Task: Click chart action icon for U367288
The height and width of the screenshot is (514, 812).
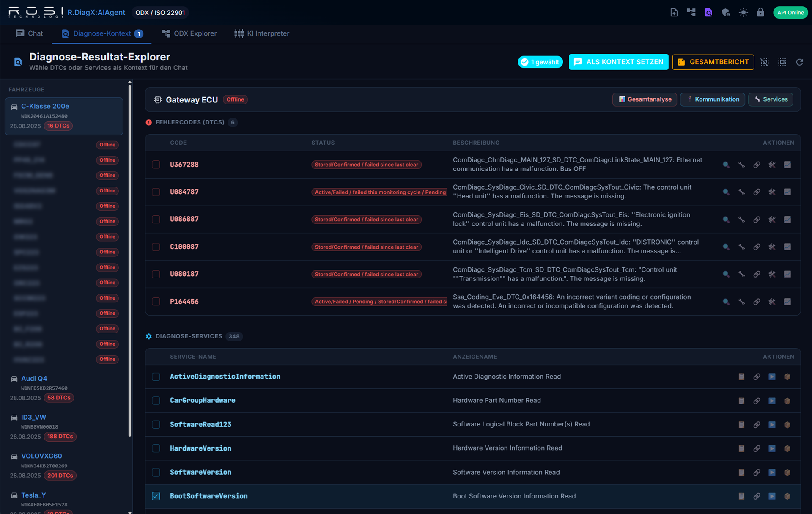Action: pyautogui.click(x=787, y=165)
